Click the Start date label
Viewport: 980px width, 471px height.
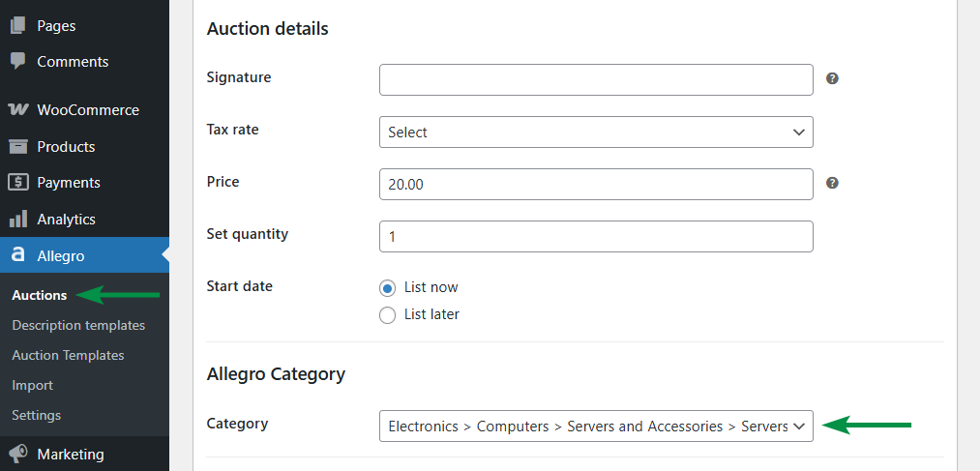pyautogui.click(x=239, y=286)
